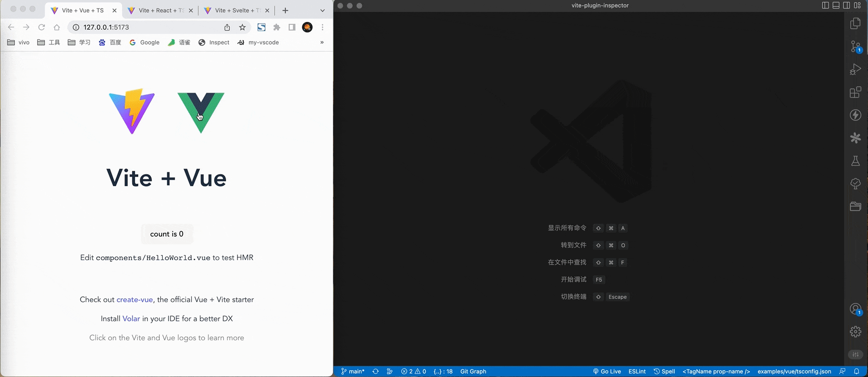Open the Run and Debug view
Screen dimensions: 868x377
856,69
